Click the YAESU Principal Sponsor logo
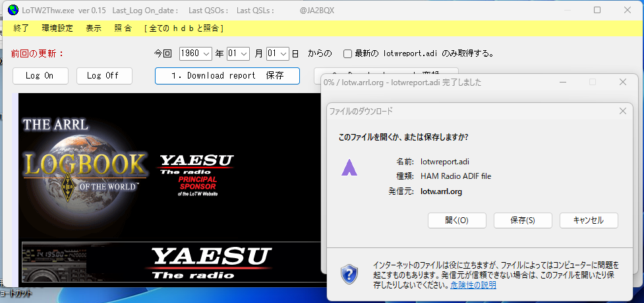The height and width of the screenshot is (303, 644). 196,174
